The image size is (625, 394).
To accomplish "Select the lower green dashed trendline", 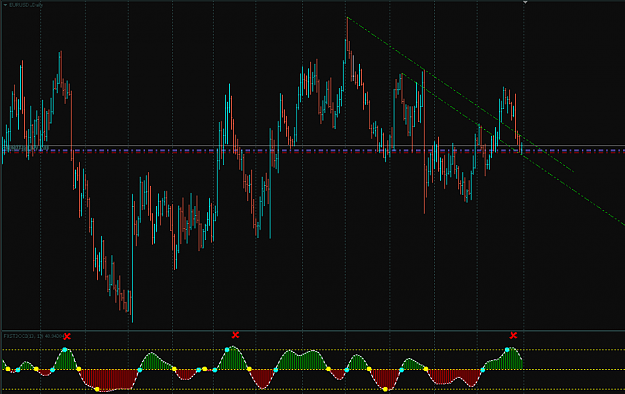I will [x=513, y=150].
